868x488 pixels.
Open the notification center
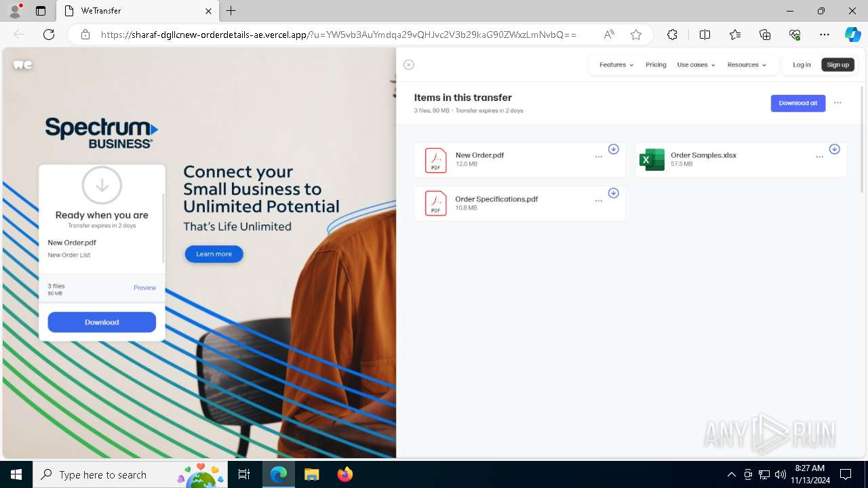click(846, 474)
